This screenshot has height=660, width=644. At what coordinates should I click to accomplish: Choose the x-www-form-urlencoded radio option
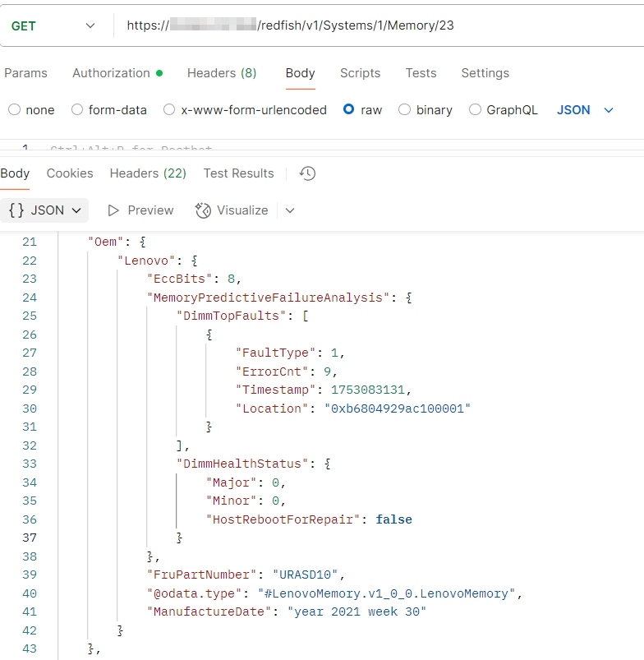click(169, 109)
